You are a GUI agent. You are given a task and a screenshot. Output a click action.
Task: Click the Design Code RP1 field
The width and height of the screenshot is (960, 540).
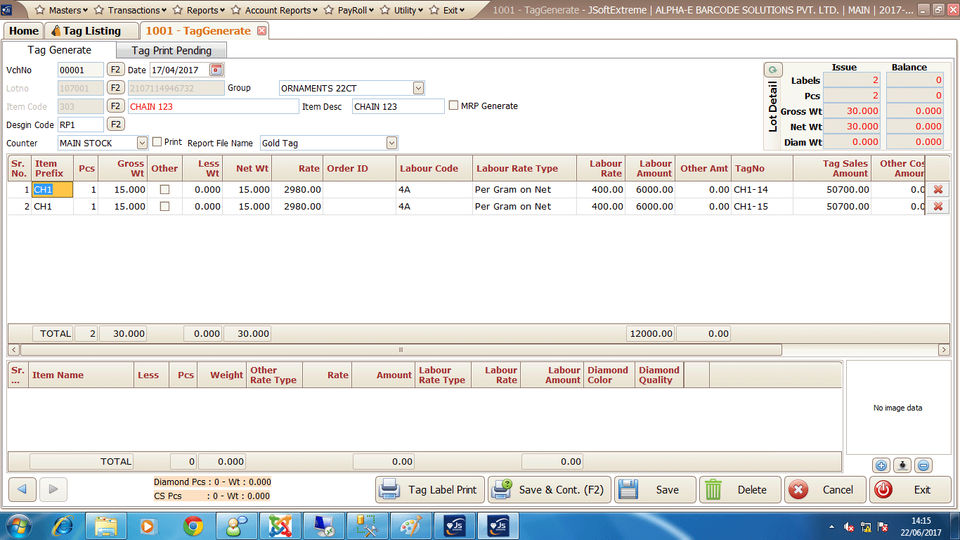pyautogui.click(x=80, y=124)
